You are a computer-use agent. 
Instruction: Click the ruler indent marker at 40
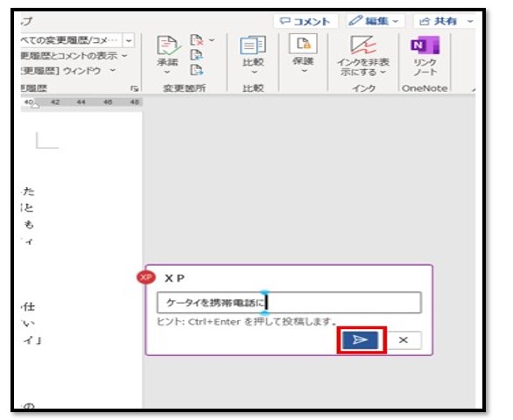click(36, 105)
